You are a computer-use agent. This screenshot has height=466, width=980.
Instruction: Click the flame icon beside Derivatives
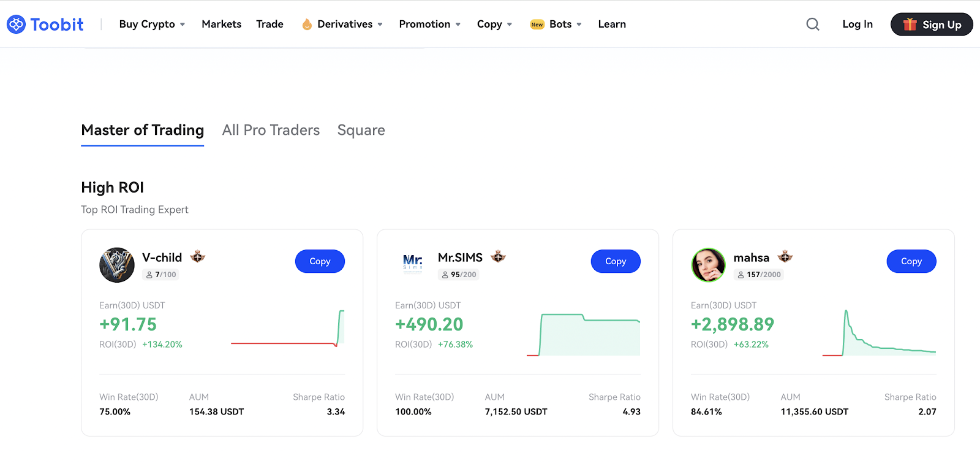[307, 25]
